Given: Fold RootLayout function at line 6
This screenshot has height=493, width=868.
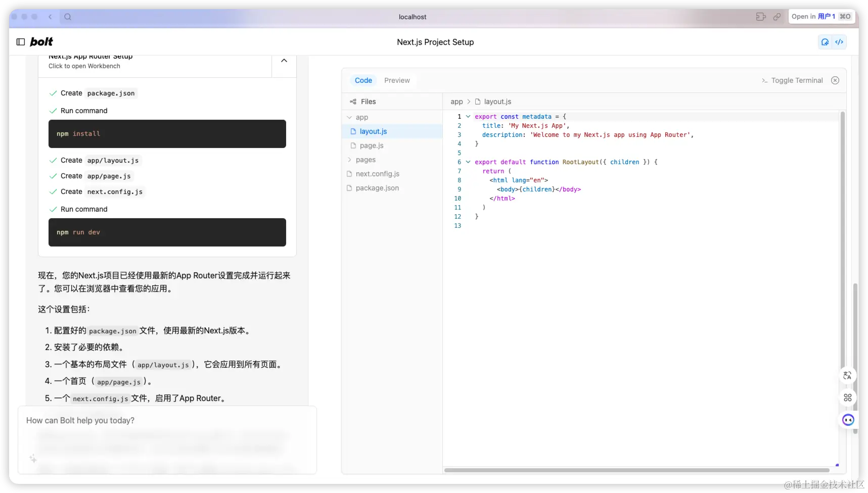Looking at the screenshot, I should (x=468, y=162).
